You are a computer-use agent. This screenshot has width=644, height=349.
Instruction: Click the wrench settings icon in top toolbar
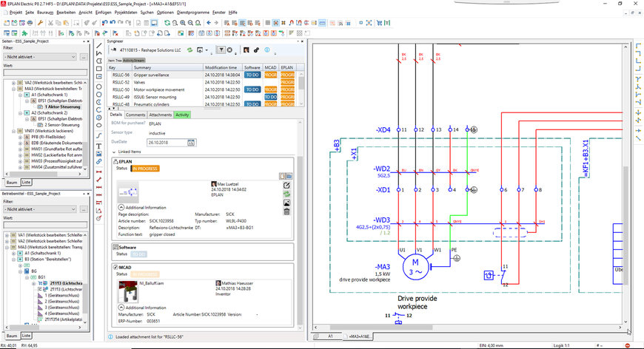coord(40,23)
